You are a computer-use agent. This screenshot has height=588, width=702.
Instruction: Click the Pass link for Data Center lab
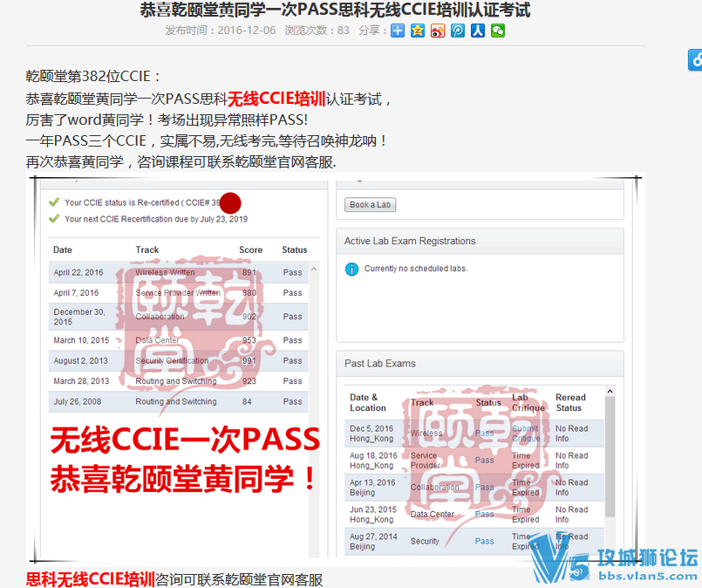pyautogui.click(x=484, y=514)
